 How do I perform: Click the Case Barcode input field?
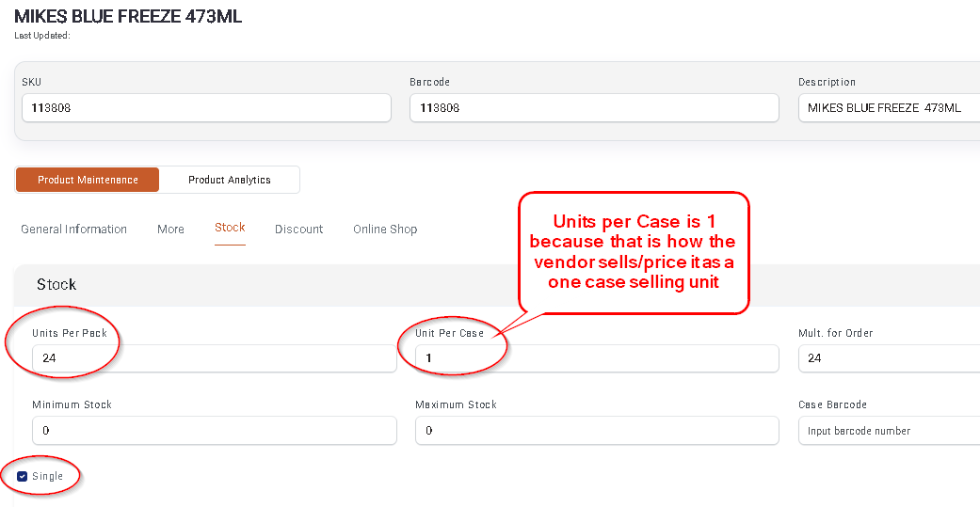tap(889, 431)
